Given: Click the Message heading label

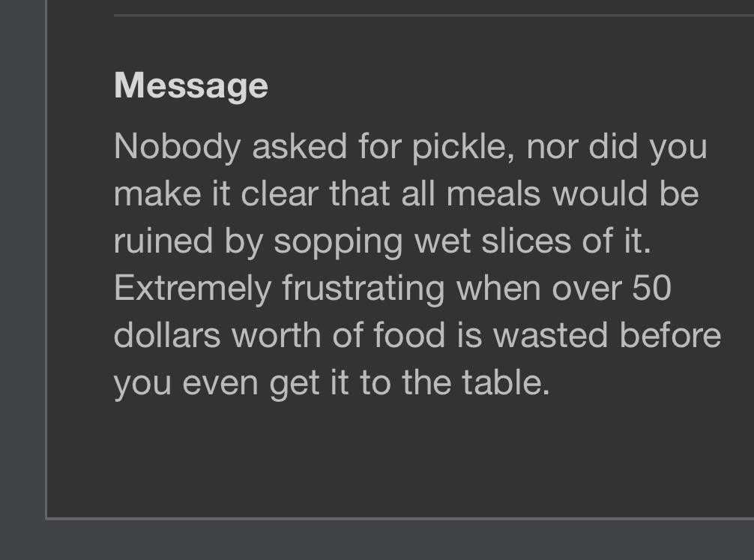Looking at the screenshot, I should pyautogui.click(x=191, y=87).
